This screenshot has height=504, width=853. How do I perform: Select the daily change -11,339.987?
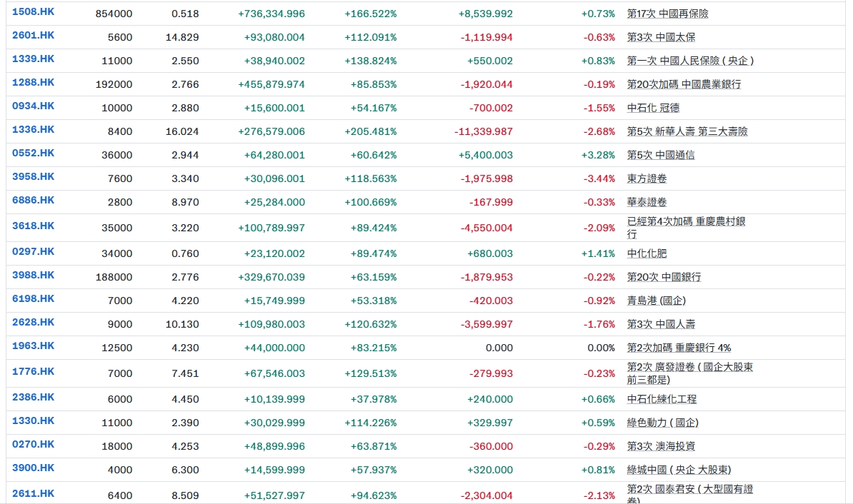click(x=484, y=131)
